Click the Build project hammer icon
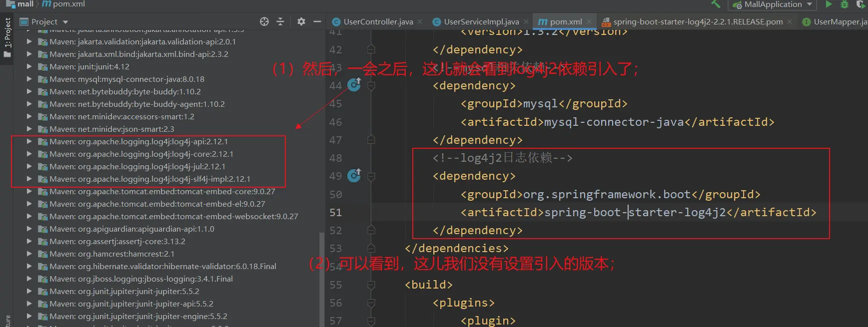The height and width of the screenshot is (327, 868). (716, 4)
